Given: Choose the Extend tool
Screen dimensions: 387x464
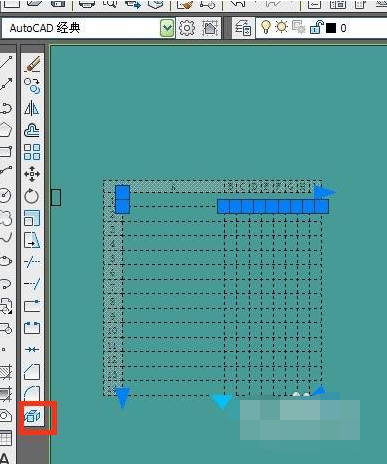Looking at the screenshot, I should coord(32,284).
